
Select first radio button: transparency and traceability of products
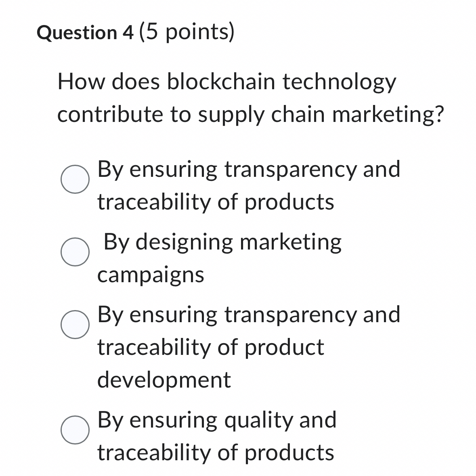75,179
